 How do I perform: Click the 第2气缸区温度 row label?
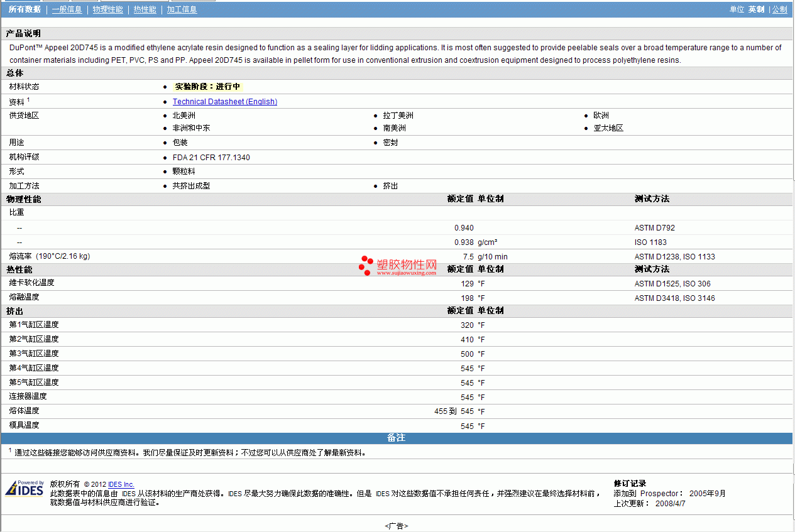[34, 339]
